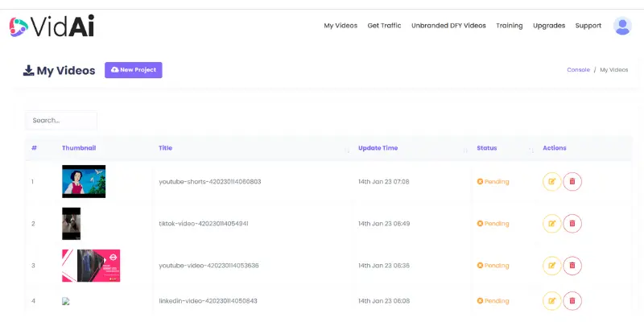
Task: Click the broken linkedin-video thumbnail
Action: [66, 301]
